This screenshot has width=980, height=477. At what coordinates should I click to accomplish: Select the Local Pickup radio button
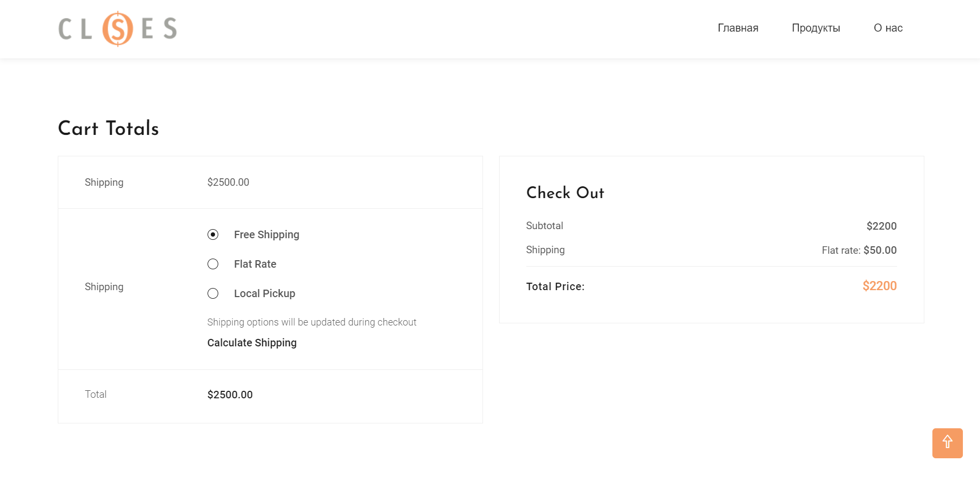(x=213, y=293)
